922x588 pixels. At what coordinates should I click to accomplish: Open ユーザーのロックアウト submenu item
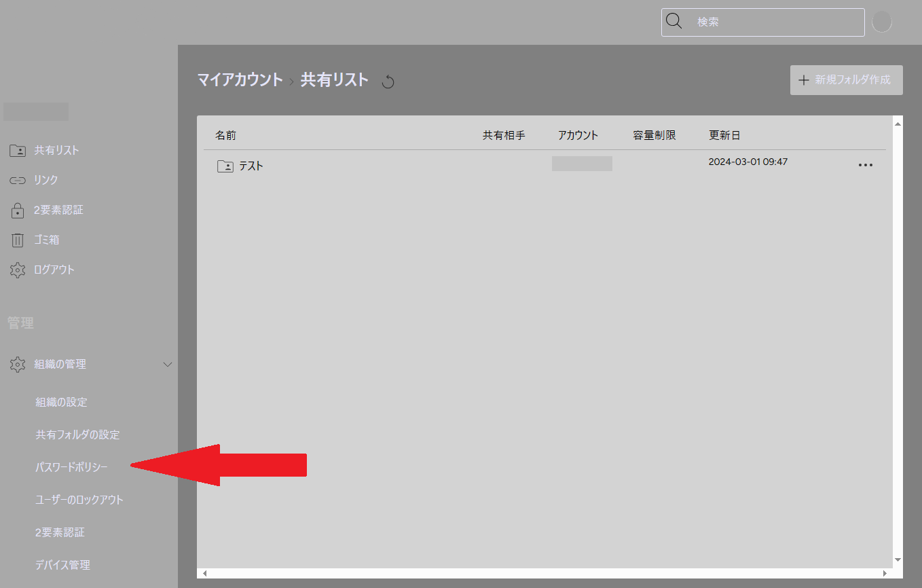click(x=80, y=500)
